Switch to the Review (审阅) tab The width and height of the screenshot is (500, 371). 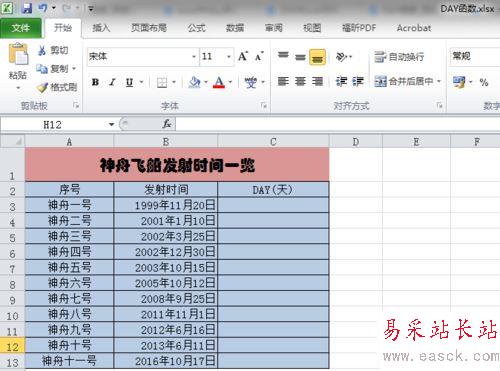tap(274, 28)
